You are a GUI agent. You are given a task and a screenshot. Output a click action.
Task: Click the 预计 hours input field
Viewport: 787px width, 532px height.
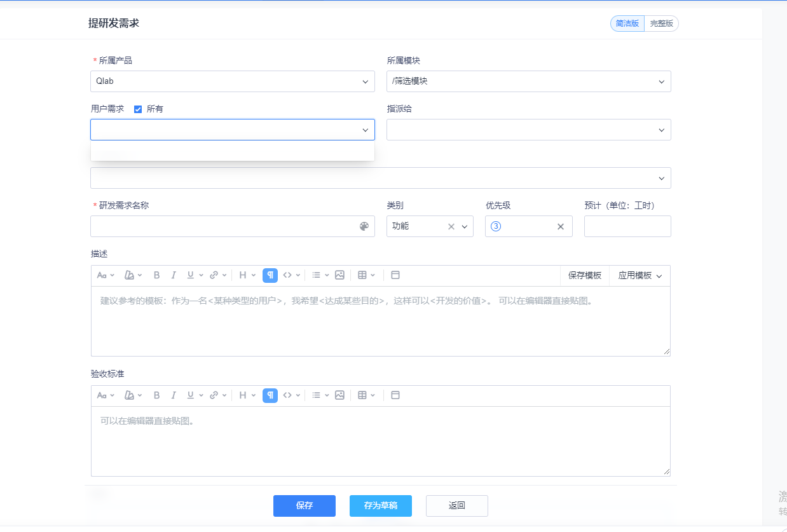(627, 226)
